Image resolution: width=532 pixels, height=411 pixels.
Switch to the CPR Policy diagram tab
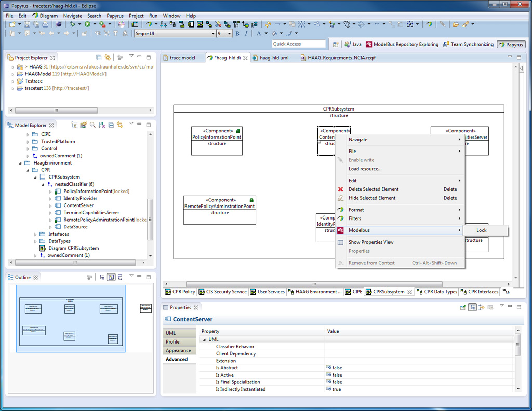click(180, 292)
